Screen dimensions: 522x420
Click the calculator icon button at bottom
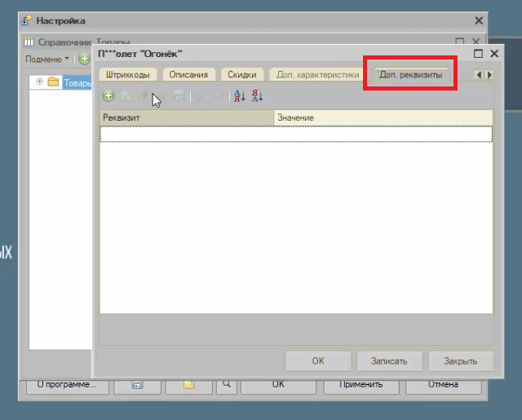coord(137,383)
